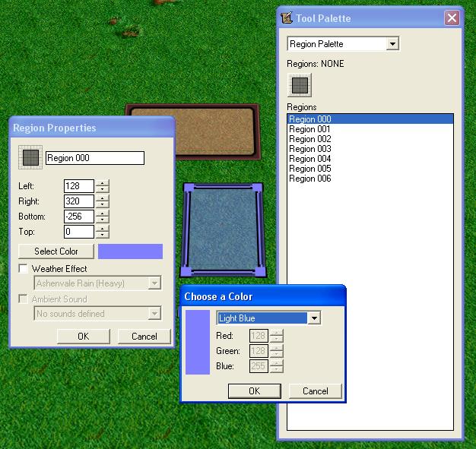Viewport: 476px width, 449px height.
Task: Toggle the Ambient Sound checkbox
Action: coord(23,299)
